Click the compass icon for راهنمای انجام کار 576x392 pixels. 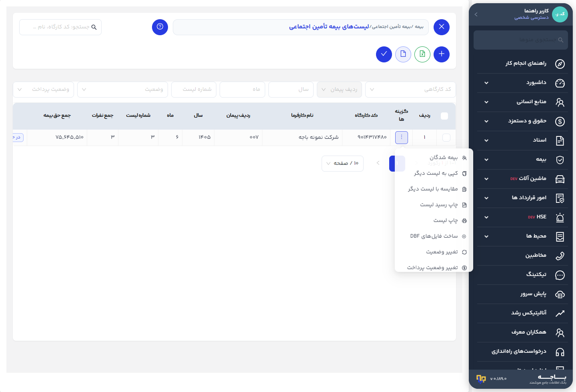(560, 64)
